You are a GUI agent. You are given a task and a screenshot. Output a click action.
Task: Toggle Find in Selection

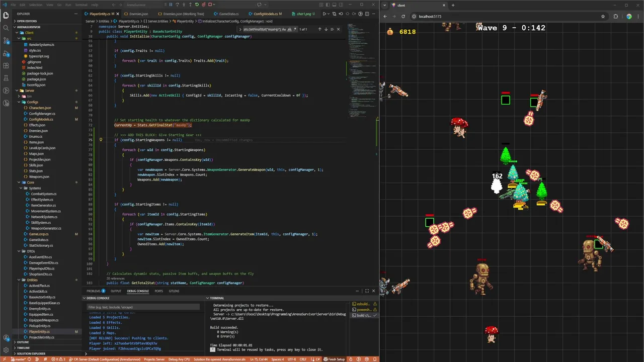point(332,29)
